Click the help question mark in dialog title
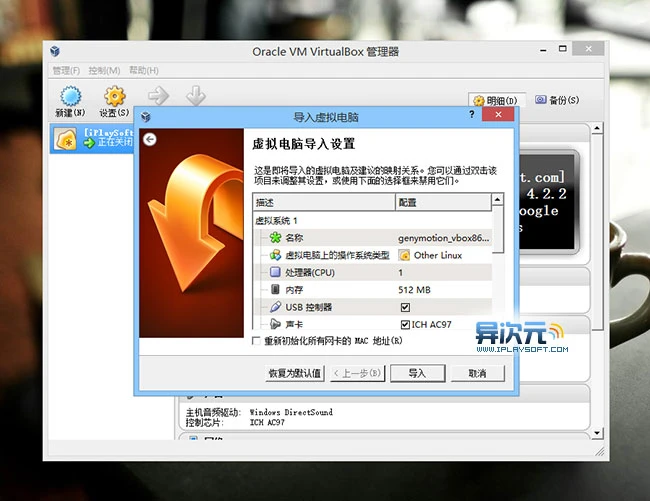Image resolution: width=650 pixels, height=501 pixels. tap(472, 116)
